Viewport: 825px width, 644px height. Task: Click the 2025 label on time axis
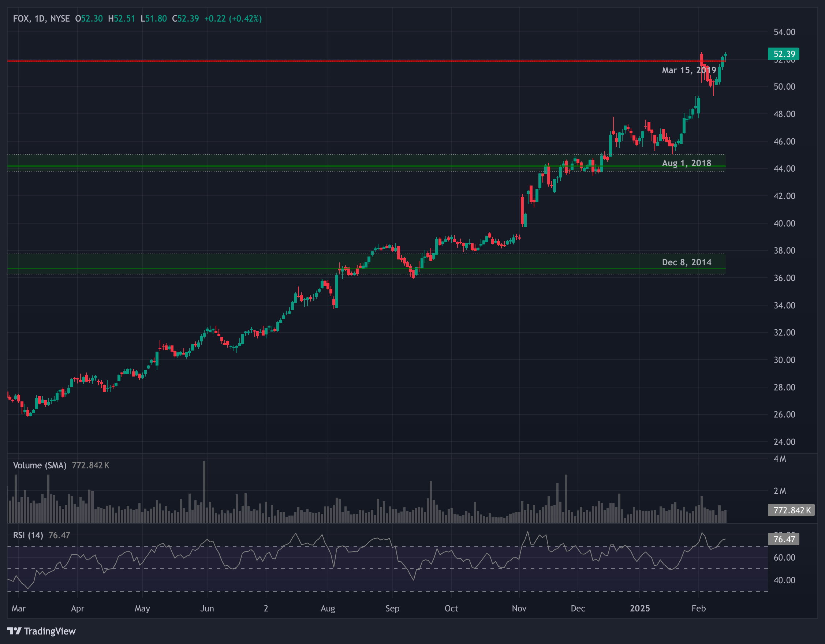point(640,609)
